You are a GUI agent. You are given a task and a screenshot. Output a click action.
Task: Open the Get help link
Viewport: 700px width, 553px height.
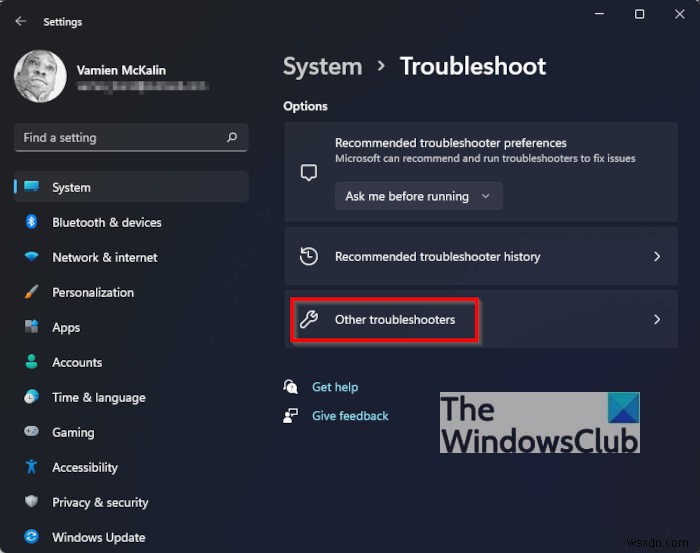tap(335, 387)
